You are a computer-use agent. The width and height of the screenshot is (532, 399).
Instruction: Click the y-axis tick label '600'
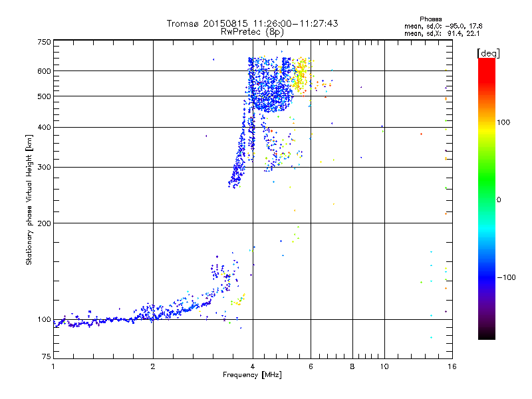[x=44, y=71]
